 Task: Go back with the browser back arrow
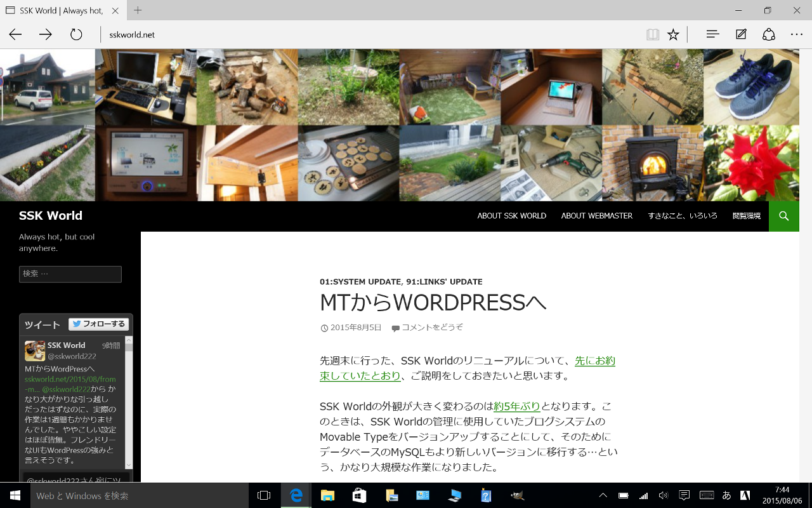(x=15, y=35)
